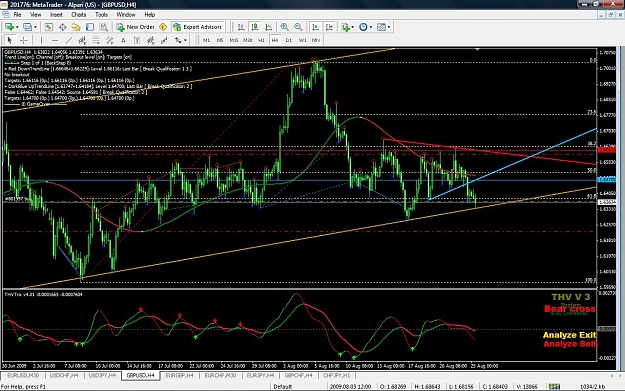Switch timeframe to M15
The height and width of the screenshot is (391, 625).
click(x=234, y=40)
